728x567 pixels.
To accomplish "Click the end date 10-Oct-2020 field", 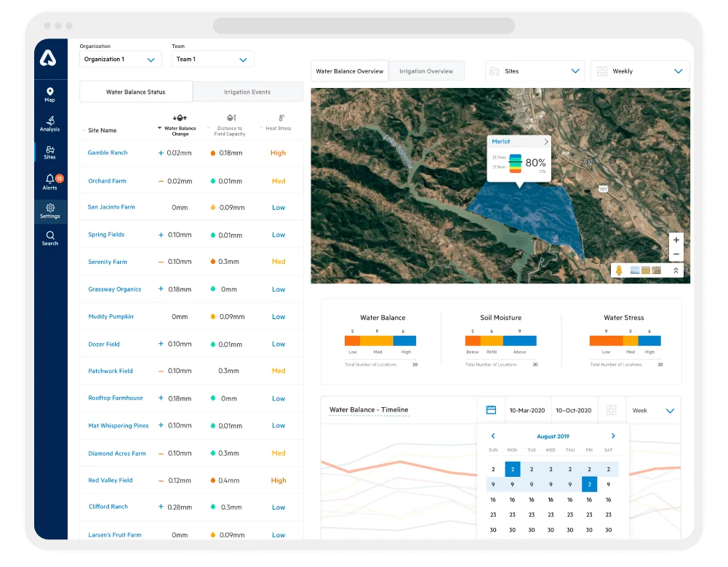I will point(574,411).
